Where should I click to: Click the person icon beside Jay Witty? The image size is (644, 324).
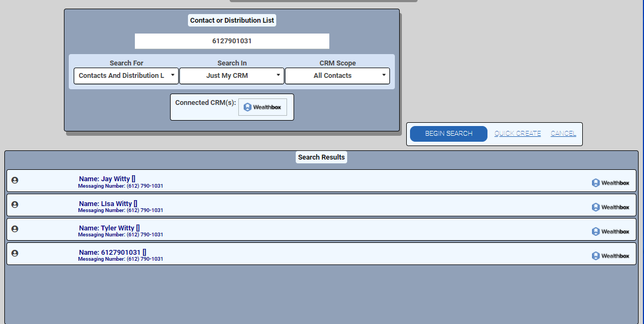pos(15,180)
